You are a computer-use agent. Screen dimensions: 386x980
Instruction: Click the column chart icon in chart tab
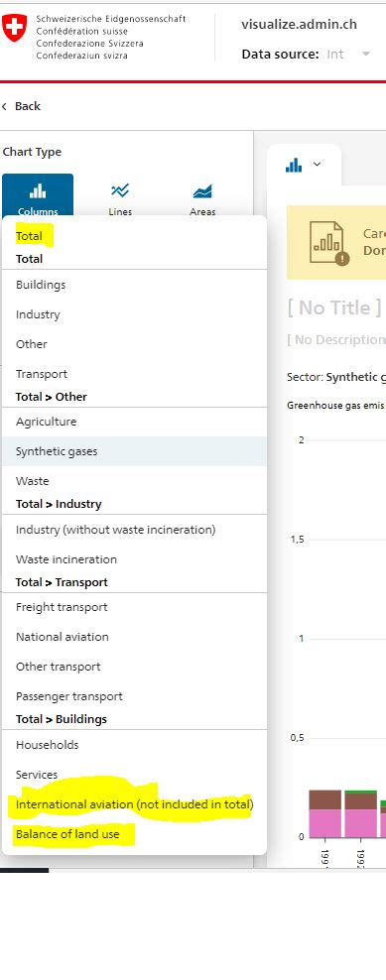point(294,165)
